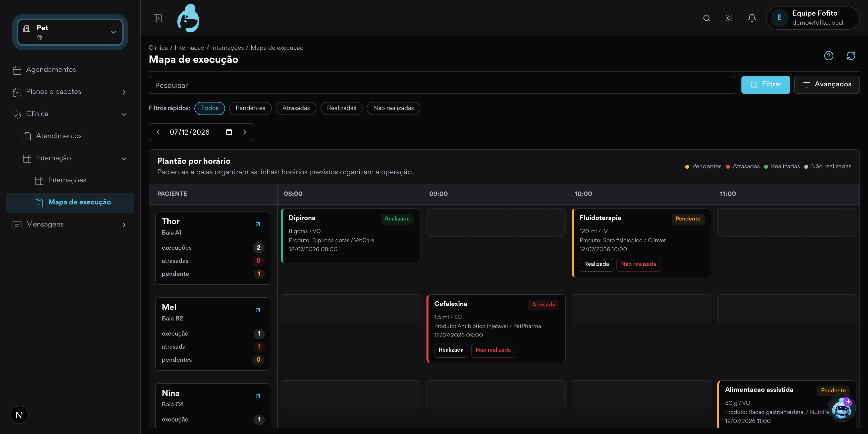Go to next day arrow

pyautogui.click(x=245, y=132)
